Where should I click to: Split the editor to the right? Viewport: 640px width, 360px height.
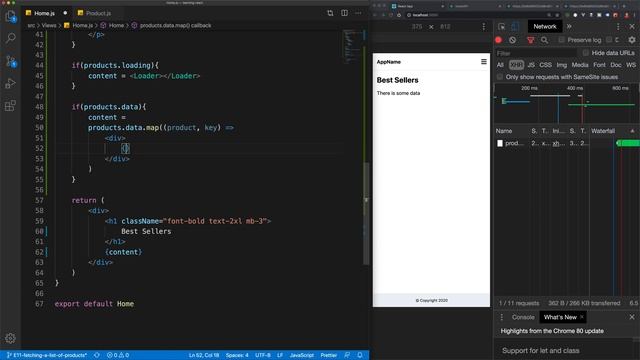(344, 13)
